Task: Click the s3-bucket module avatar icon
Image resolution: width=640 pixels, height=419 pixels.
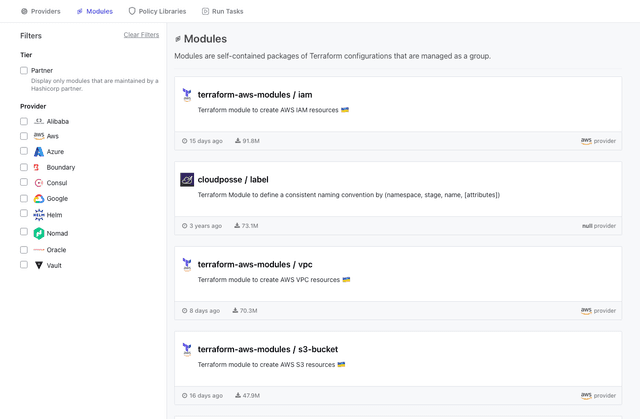Action: (x=187, y=349)
